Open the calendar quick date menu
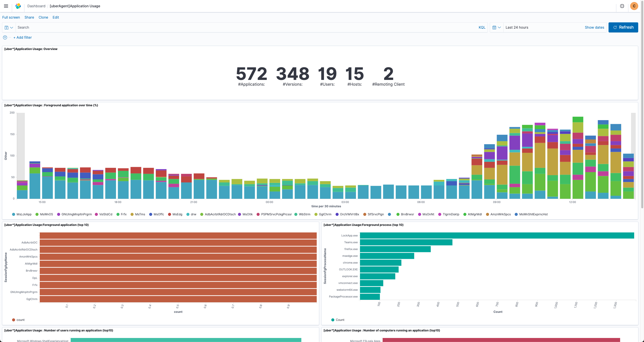Screen dimensions: 644x342 pos(497,27)
